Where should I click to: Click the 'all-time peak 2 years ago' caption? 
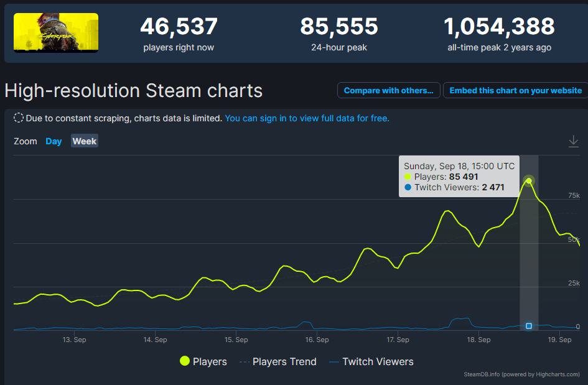(499, 48)
